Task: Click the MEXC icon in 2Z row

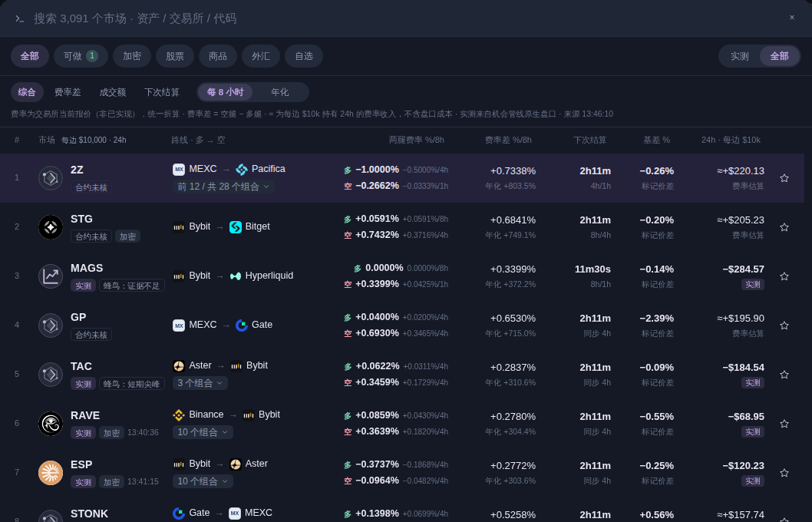Action: 179,170
